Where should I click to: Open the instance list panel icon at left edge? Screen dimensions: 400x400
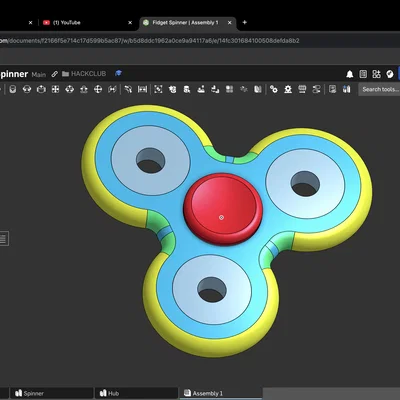(4, 239)
